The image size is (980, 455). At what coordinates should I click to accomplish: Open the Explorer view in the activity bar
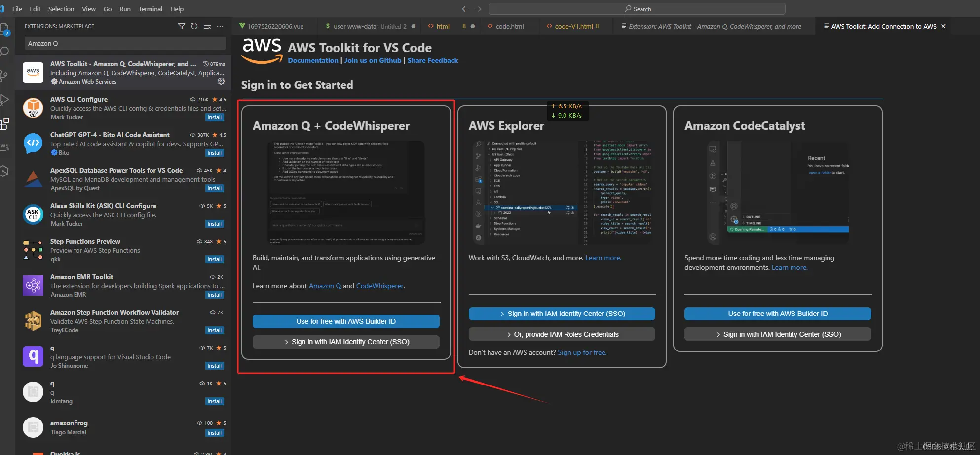pyautogui.click(x=4, y=29)
